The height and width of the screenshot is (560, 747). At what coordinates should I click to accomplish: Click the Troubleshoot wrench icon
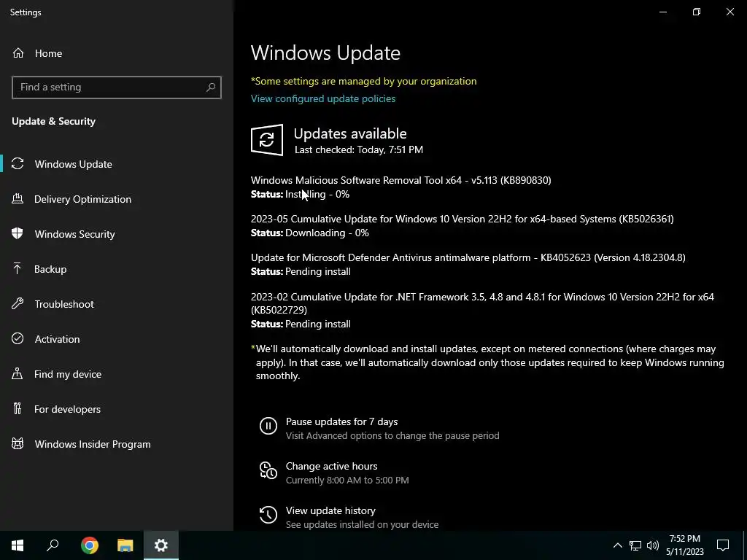point(18,304)
